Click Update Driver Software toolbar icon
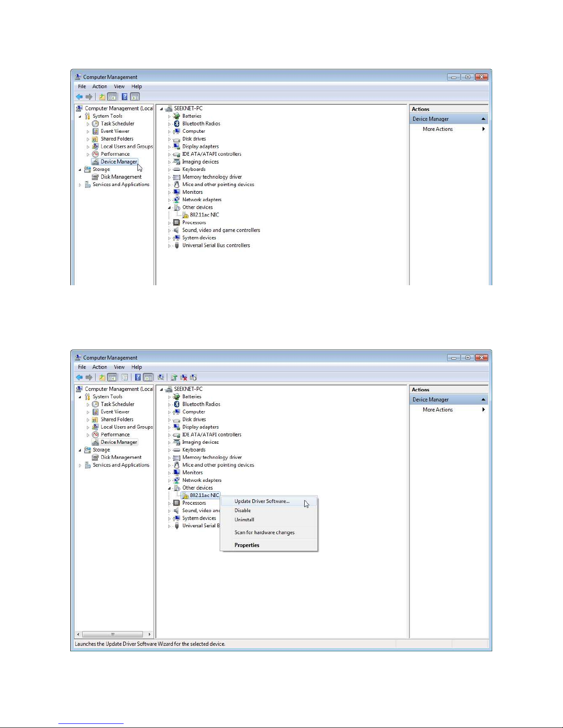 coord(174,377)
